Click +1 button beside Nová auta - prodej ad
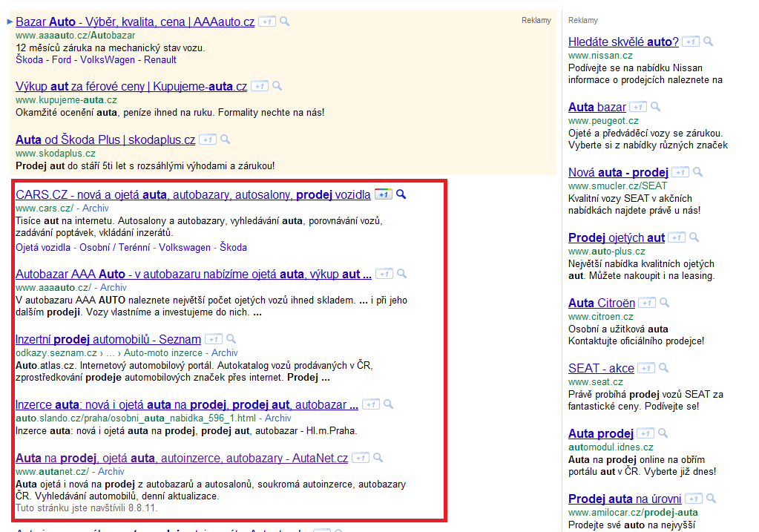Screen dimensions: 759x532 [x=680, y=172]
